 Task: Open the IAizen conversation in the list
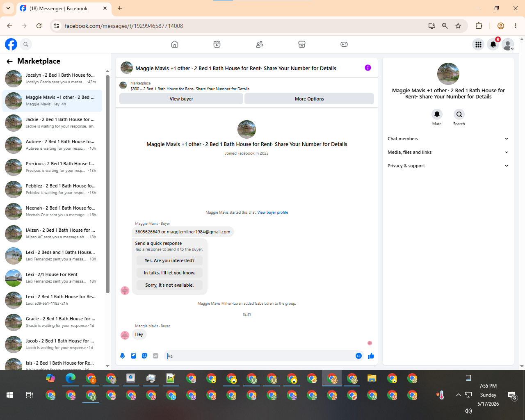pos(52,233)
